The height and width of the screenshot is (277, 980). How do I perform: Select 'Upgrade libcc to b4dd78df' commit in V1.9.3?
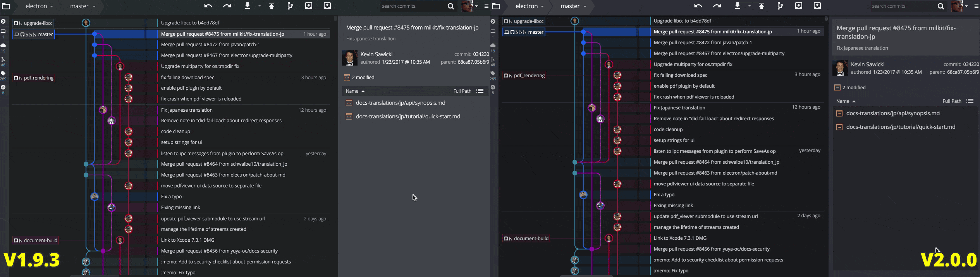pos(190,23)
